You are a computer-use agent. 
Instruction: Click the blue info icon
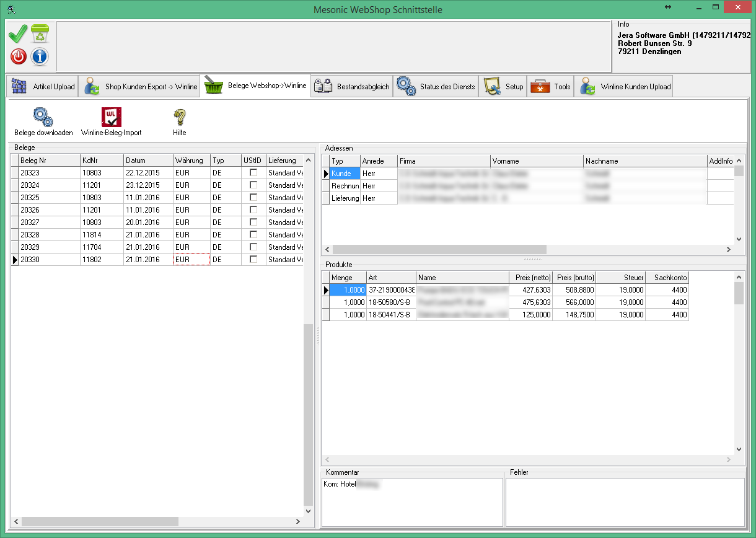(x=40, y=57)
